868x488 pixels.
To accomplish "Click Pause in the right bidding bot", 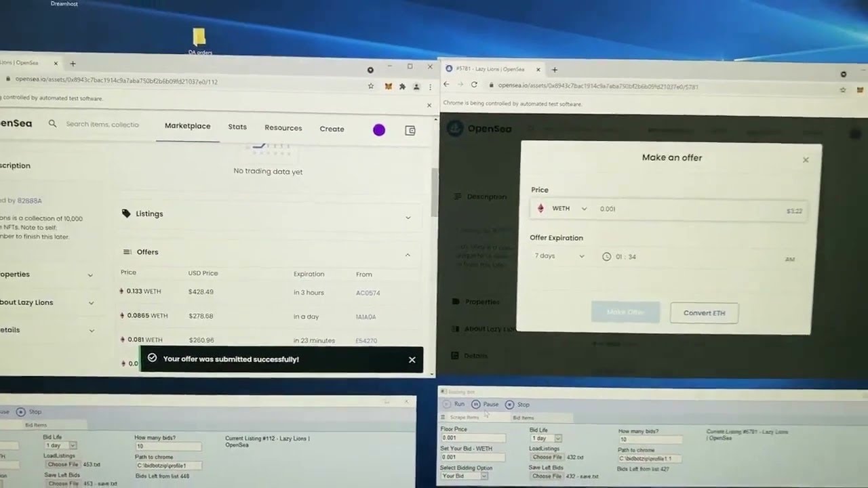I will 485,404.
